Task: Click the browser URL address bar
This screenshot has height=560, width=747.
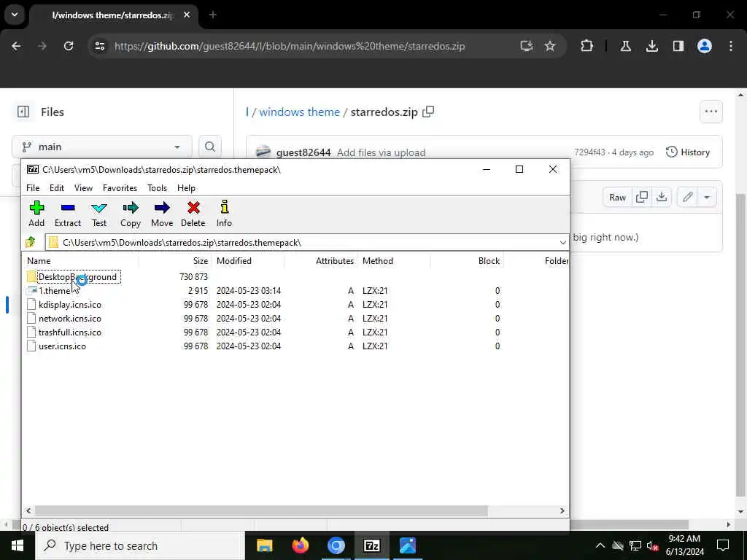Action: (290, 46)
